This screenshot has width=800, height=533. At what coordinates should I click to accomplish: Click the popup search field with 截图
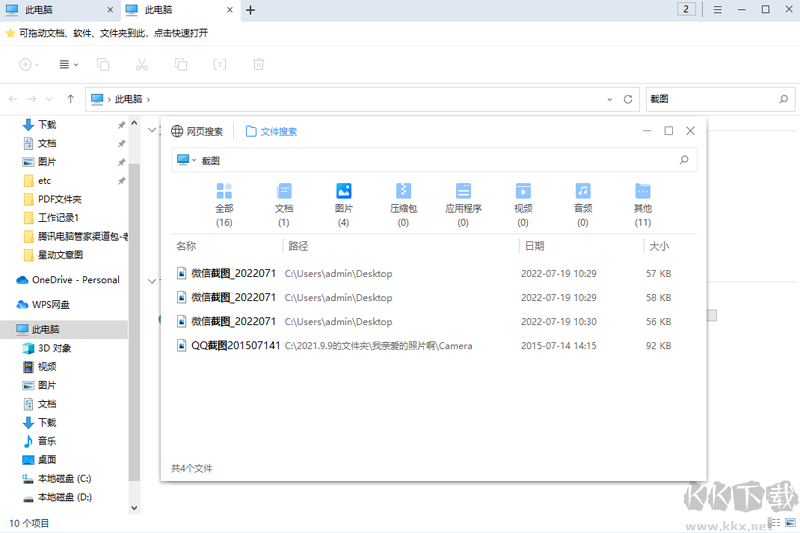[x=434, y=160]
